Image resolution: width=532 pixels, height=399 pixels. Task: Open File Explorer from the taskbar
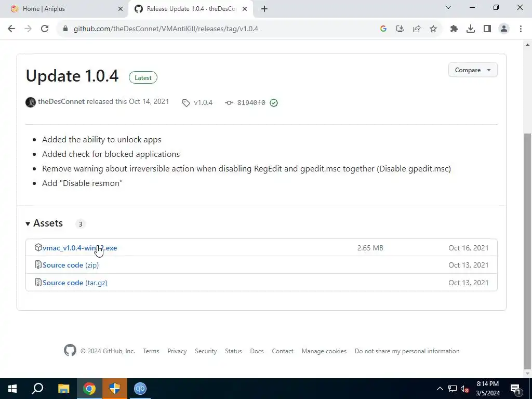coord(63,389)
